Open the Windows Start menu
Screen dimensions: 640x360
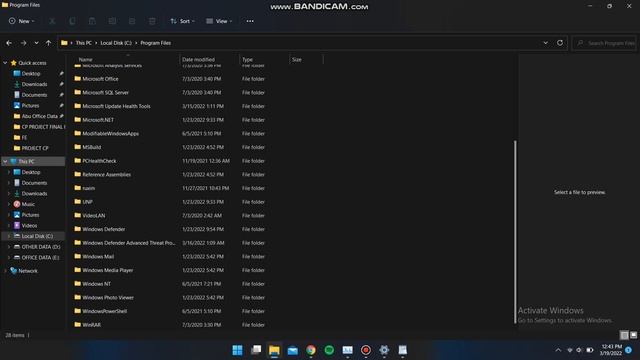click(x=237, y=350)
